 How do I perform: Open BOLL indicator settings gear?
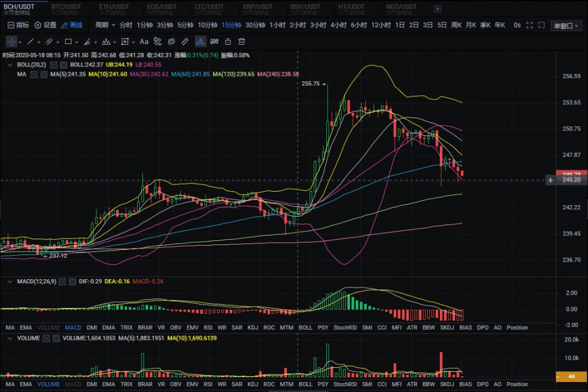click(53, 65)
